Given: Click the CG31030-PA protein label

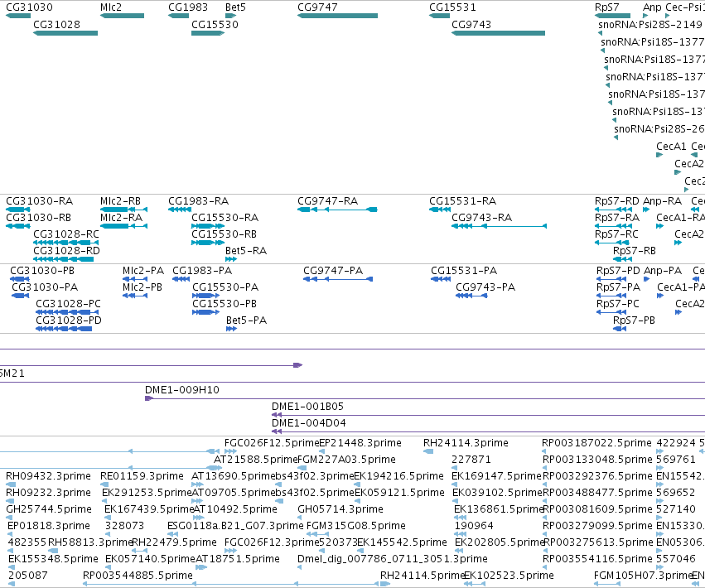Looking at the screenshot, I should [45, 287].
